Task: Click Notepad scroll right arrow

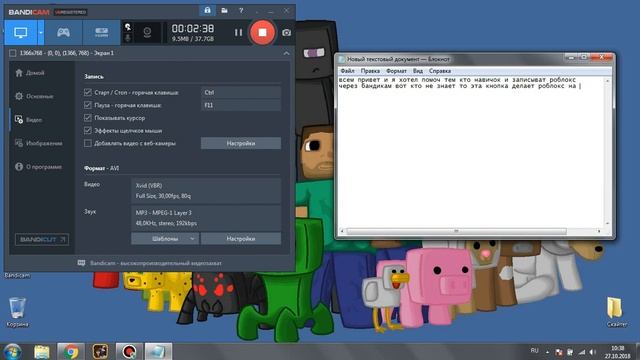Action: click(x=599, y=231)
